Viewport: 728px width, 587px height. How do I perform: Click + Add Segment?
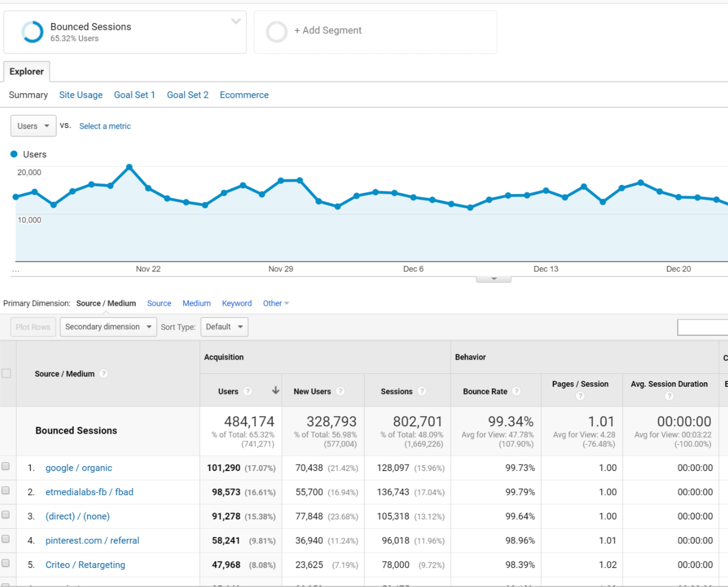[328, 30]
